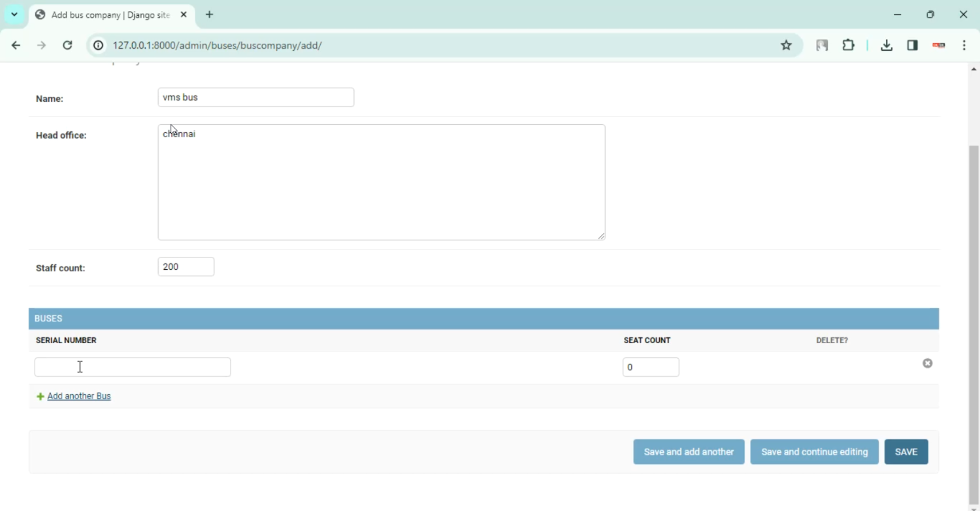Reload the current page
Viewport: 980px width, 511px height.
click(67, 45)
